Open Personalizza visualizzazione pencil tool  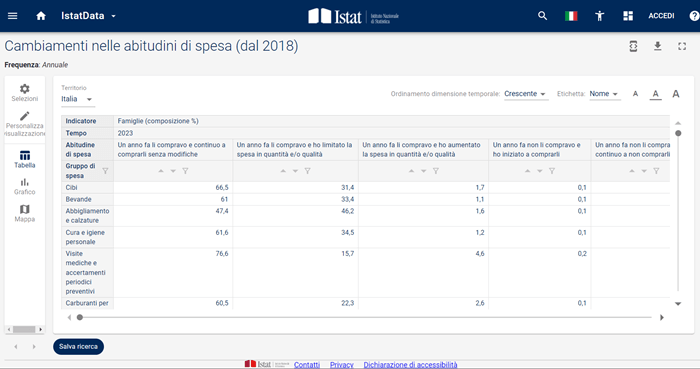[25, 124]
